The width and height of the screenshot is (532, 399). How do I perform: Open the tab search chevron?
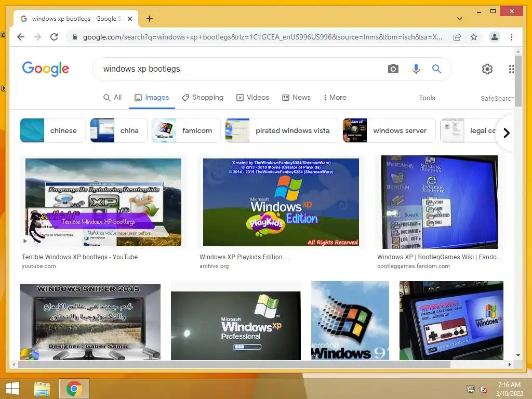[459, 19]
